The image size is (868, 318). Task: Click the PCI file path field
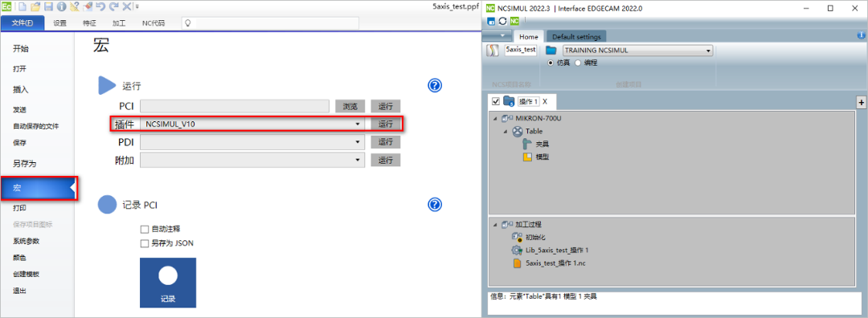pyautogui.click(x=235, y=107)
